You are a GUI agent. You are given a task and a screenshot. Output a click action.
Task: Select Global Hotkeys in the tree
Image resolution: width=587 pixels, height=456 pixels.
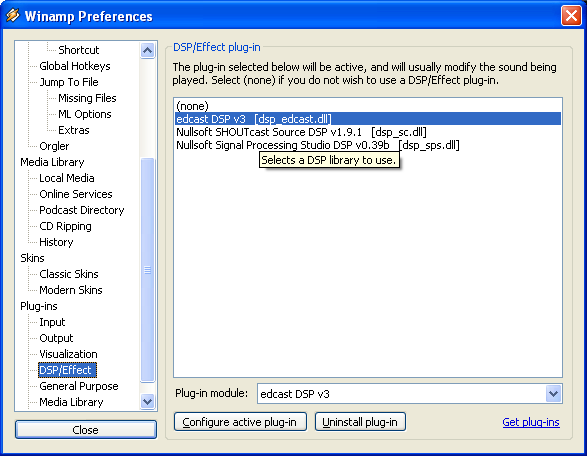[75, 66]
